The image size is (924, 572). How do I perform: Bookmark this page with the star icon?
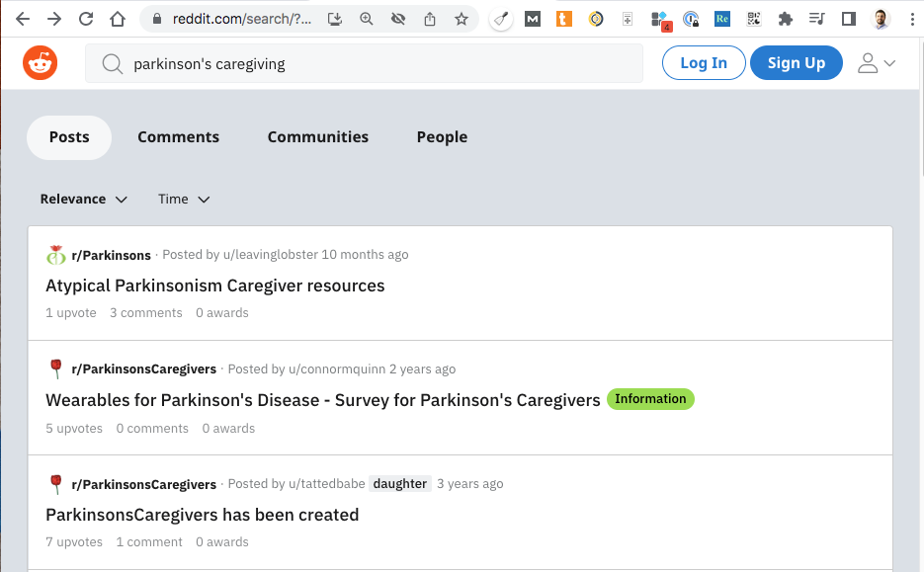[x=462, y=19]
